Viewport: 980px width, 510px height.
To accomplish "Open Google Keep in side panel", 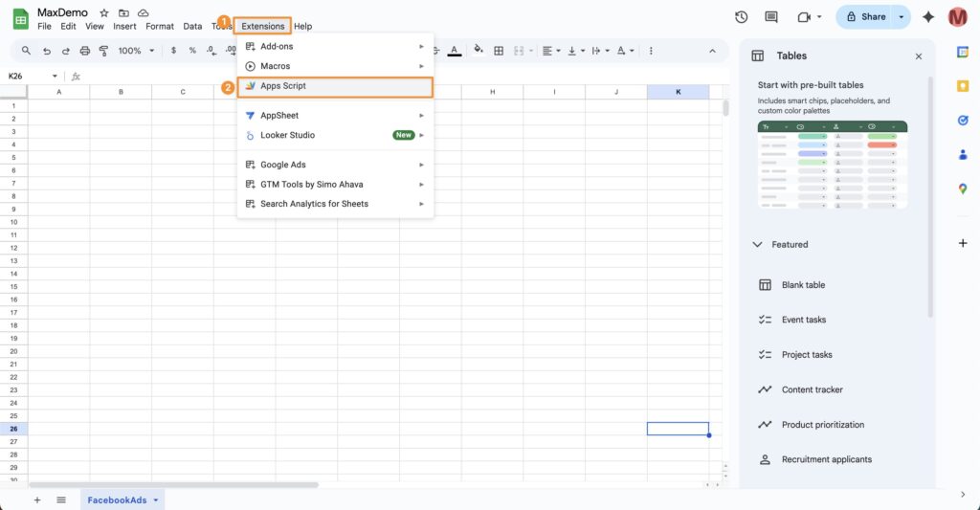I will point(963,85).
